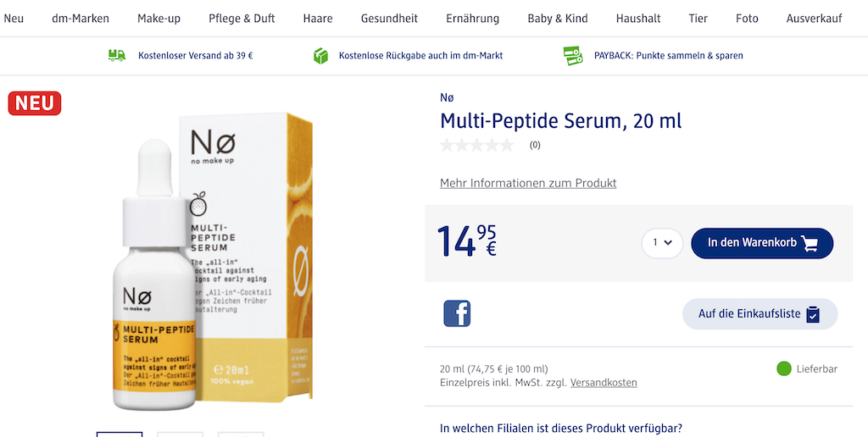Click the green Lieferbar availability dot
This screenshot has height=437, width=868.
pyautogui.click(x=784, y=368)
